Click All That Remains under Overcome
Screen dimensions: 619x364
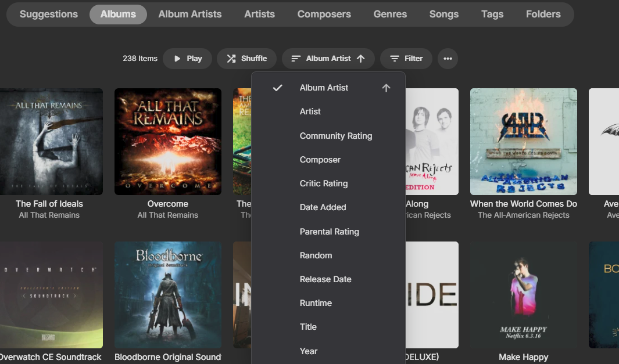click(168, 215)
